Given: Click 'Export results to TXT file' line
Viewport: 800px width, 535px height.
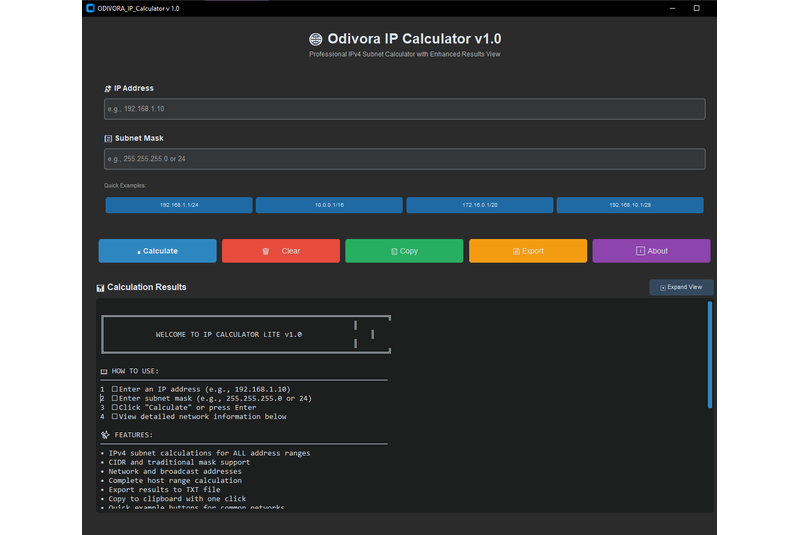Looking at the screenshot, I should click(x=164, y=490).
